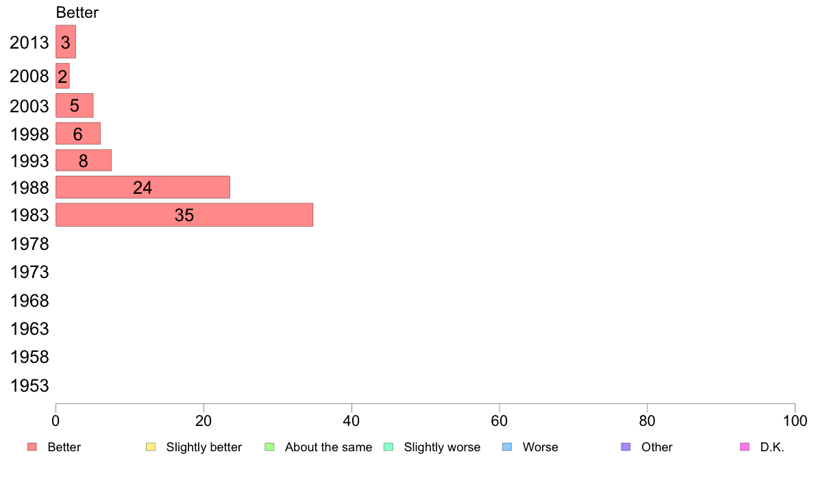Select the 1998 bar showing 6
The image size is (814, 504).
[x=78, y=134]
